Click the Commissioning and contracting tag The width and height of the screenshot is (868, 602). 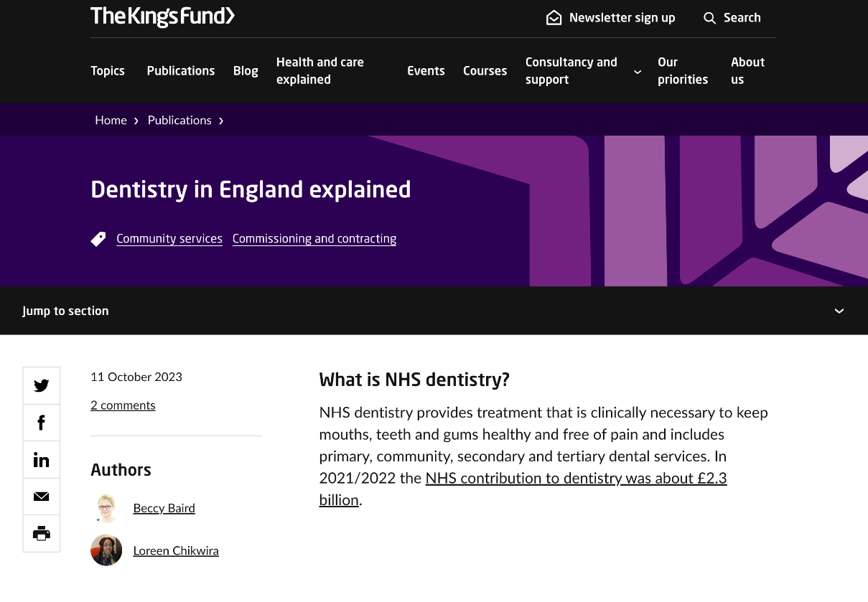(x=314, y=239)
